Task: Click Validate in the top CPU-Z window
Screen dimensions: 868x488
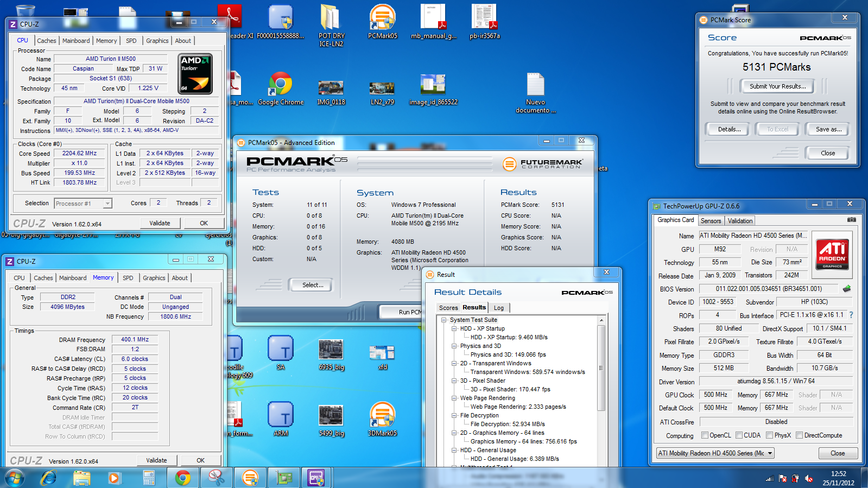Action: tap(160, 223)
